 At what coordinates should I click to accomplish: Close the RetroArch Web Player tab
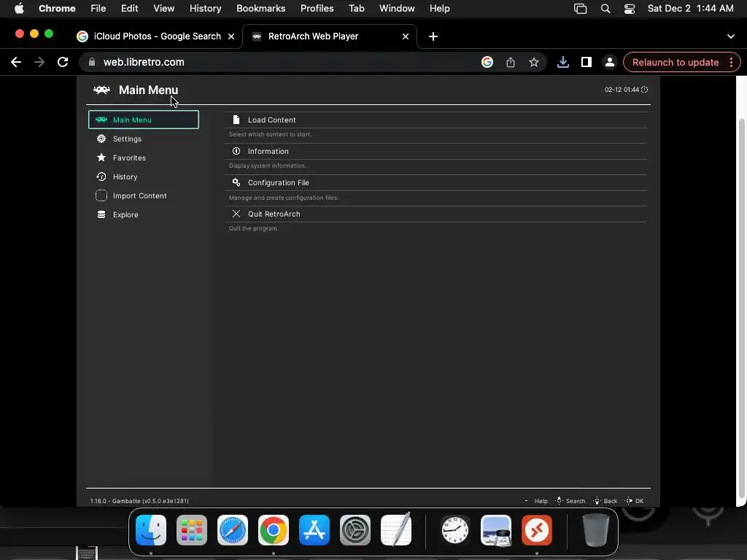(x=406, y=36)
